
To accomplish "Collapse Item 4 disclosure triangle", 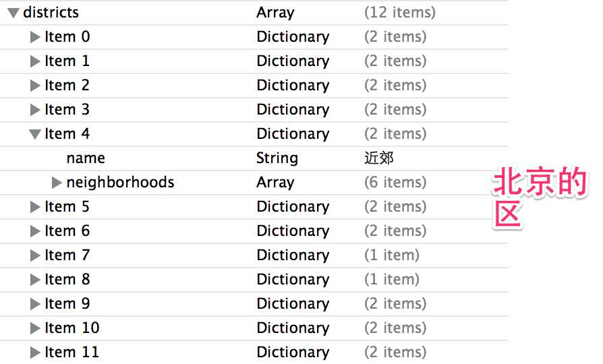I will (x=35, y=134).
